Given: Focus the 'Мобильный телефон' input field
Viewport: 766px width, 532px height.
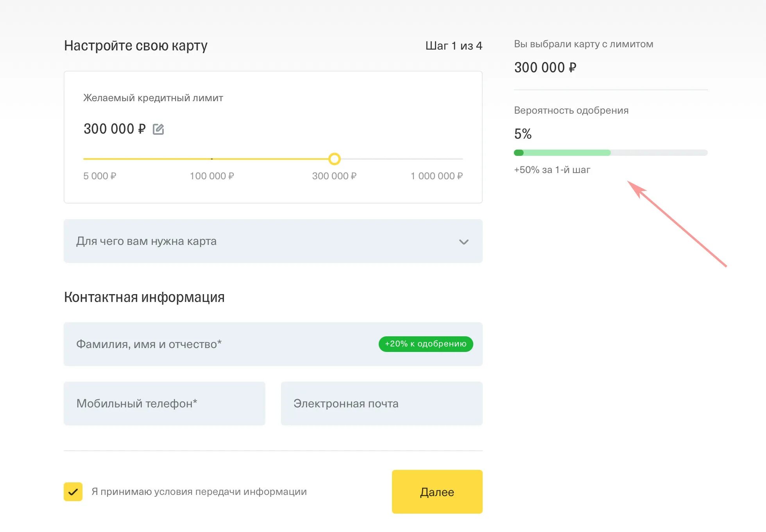Looking at the screenshot, I should [x=165, y=403].
